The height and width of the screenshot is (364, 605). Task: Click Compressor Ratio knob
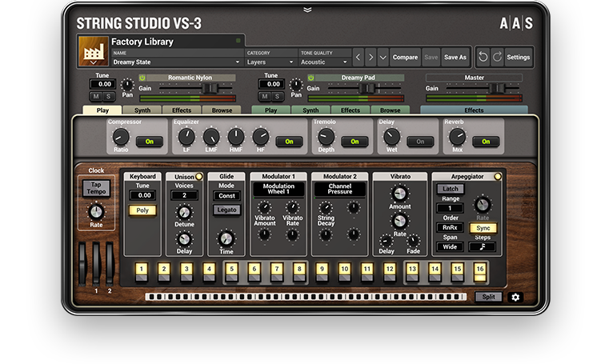(121, 137)
